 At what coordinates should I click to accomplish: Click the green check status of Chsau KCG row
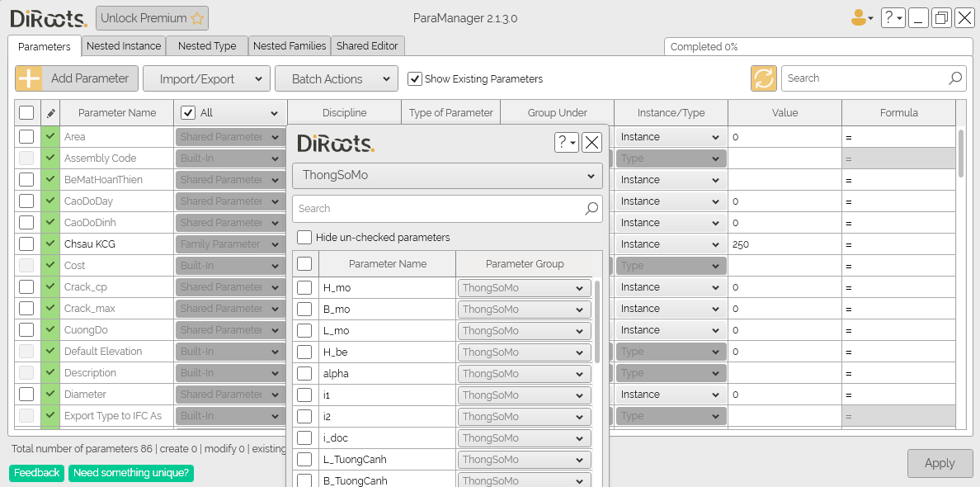pos(50,243)
